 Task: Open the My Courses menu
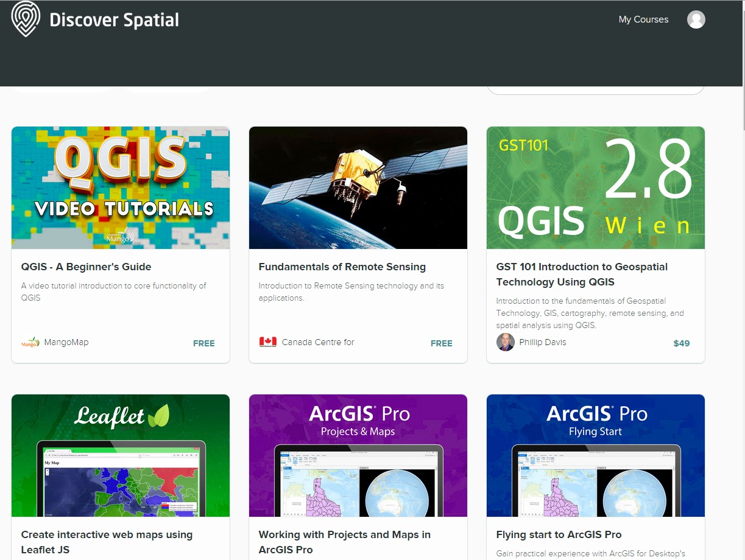click(643, 19)
